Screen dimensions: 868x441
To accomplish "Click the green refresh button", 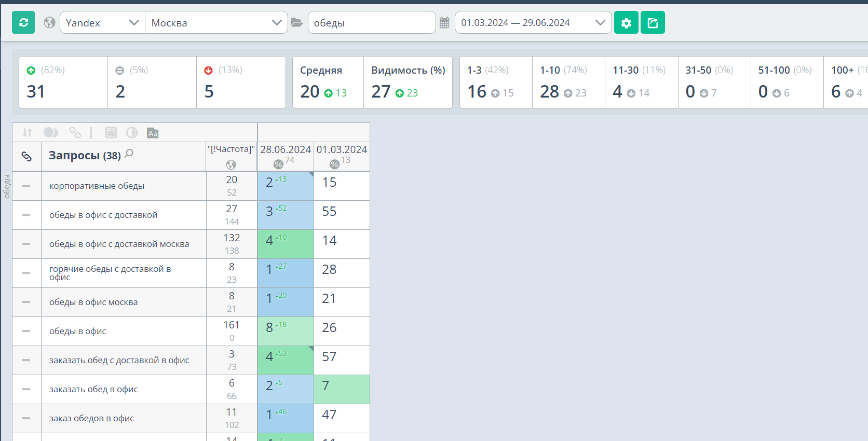I will 23,23.
